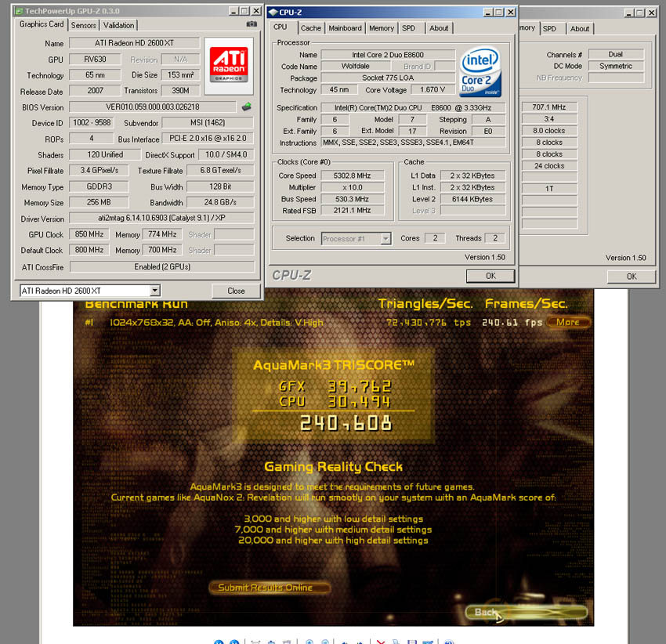Switch to the Mainboard tab in CPU-Z

point(345,28)
